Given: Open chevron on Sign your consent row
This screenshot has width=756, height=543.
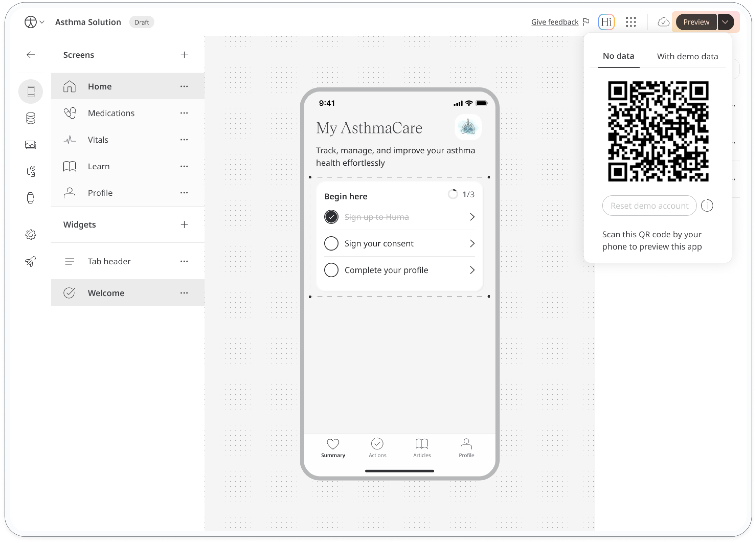Looking at the screenshot, I should click(472, 244).
